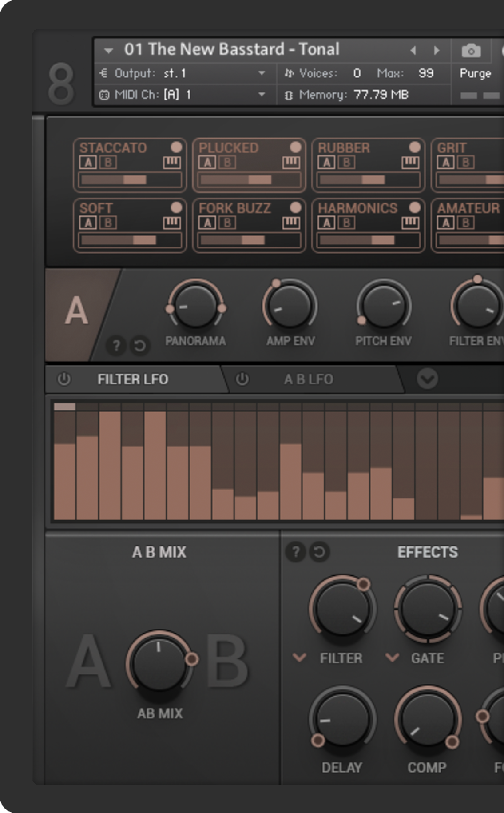Image resolution: width=504 pixels, height=813 pixels.
Task: Enable the SOFT articulation dot
Action: coord(176,207)
